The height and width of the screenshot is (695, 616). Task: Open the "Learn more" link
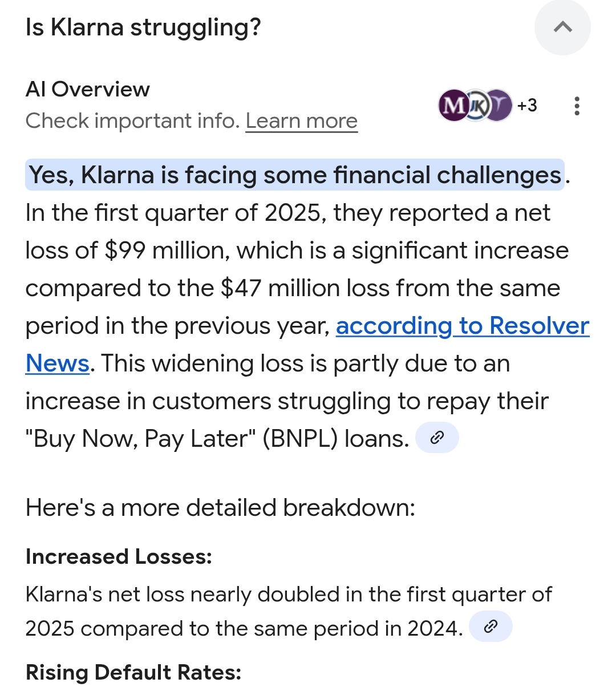tap(301, 121)
